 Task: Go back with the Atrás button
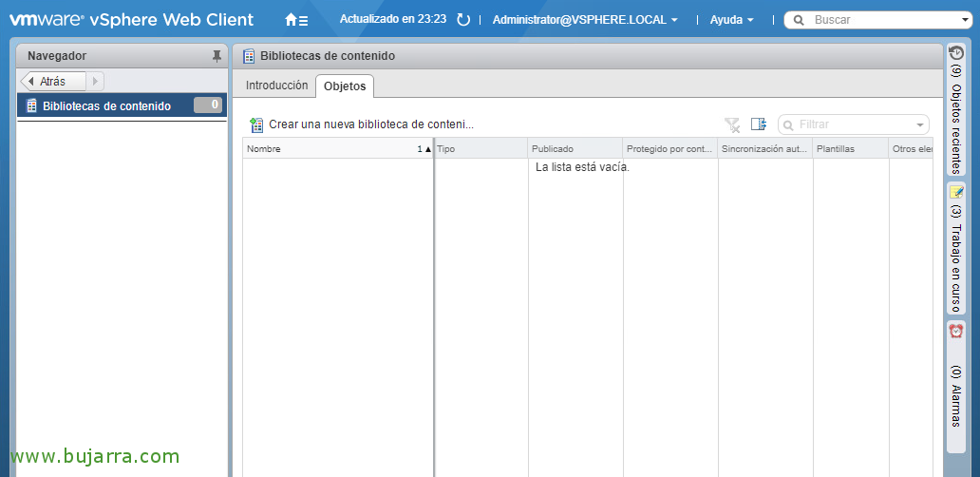click(53, 82)
